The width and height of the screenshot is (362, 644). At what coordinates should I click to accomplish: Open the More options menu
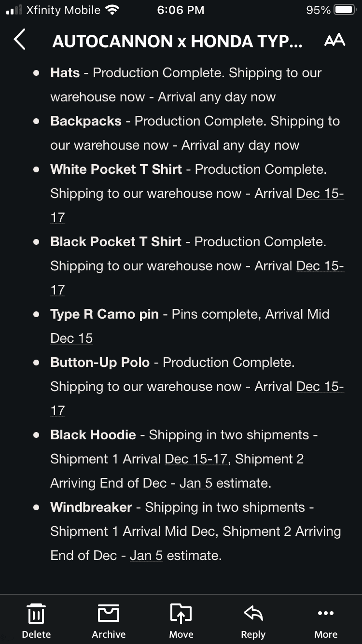coord(326,620)
